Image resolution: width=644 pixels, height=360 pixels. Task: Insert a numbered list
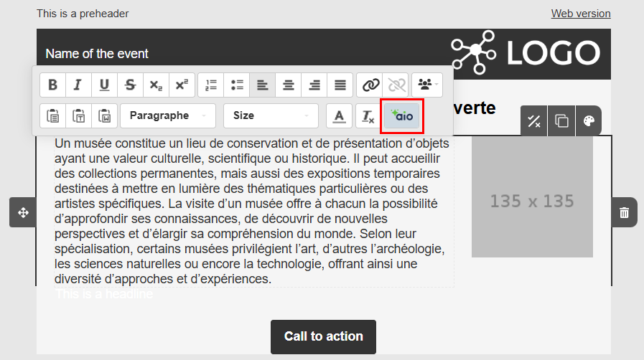pyautogui.click(x=211, y=85)
